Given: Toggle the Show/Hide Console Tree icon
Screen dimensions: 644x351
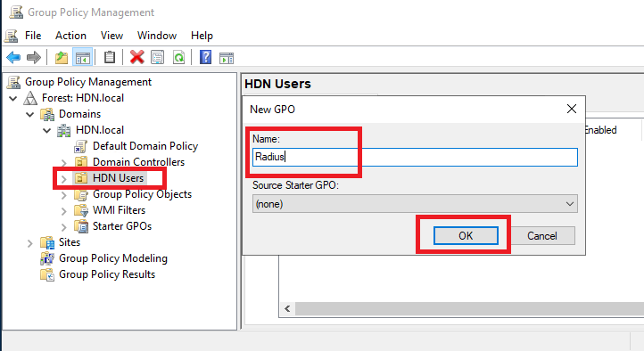Looking at the screenshot, I should point(83,57).
